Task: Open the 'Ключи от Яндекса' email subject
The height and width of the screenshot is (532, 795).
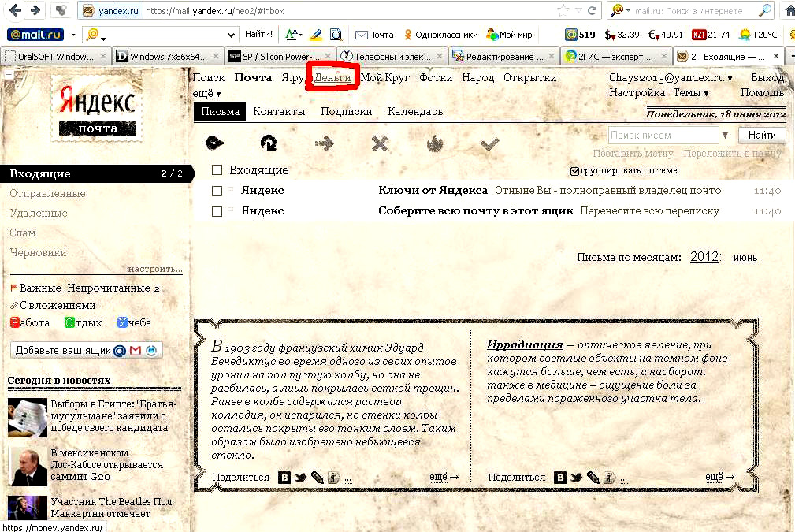Action: point(433,191)
